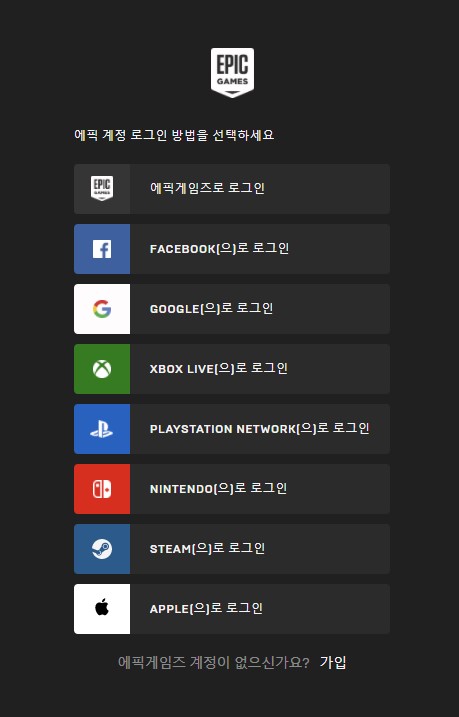Choose 'APPLE(으)로 로그인' label text
The image size is (459, 717).
click(x=206, y=608)
